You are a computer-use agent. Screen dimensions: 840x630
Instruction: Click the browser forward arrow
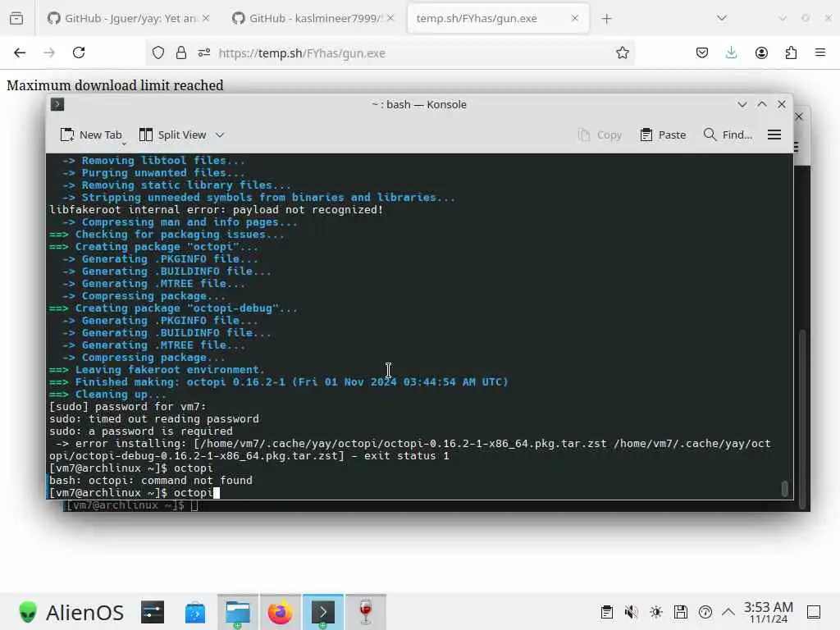pyautogui.click(x=49, y=52)
